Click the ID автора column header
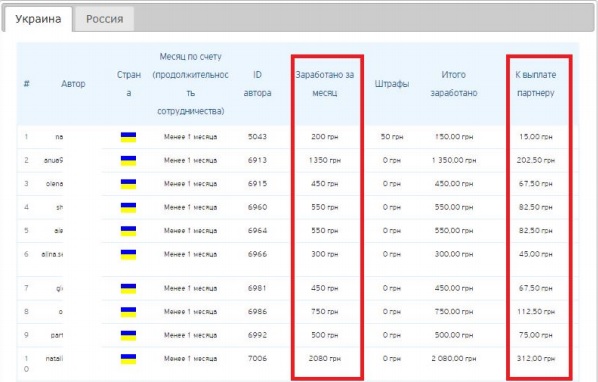The width and height of the screenshot is (598, 382). point(257,84)
